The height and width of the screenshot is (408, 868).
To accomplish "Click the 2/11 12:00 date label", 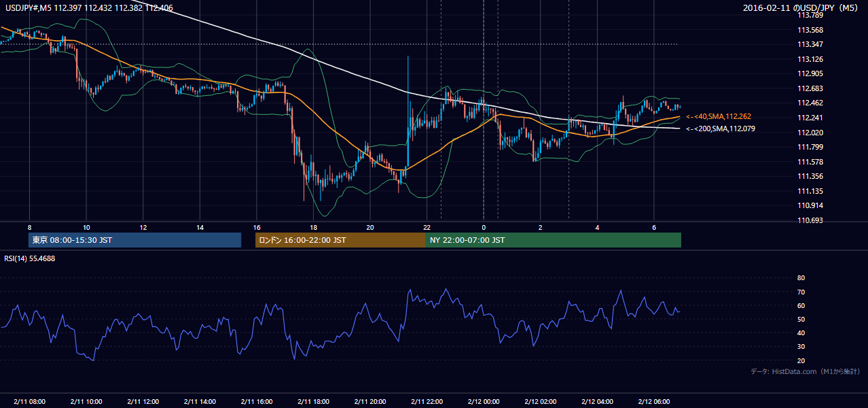I will (143, 402).
